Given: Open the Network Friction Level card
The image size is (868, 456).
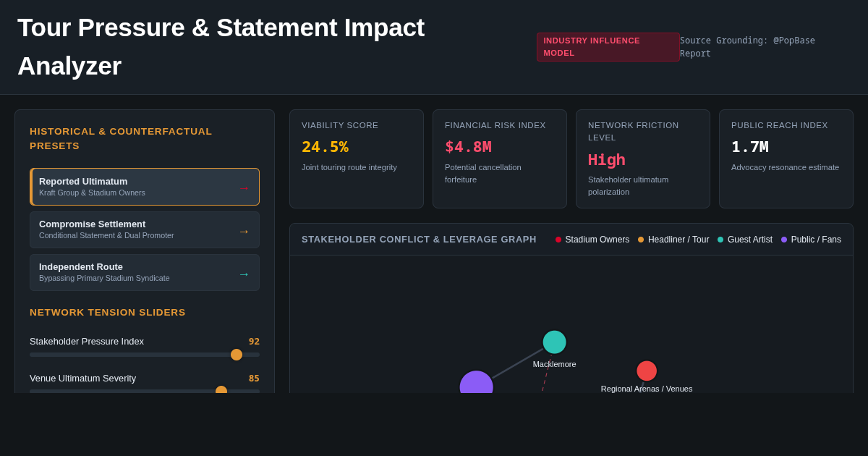Looking at the screenshot, I should pyautogui.click(x=643, y=159).
